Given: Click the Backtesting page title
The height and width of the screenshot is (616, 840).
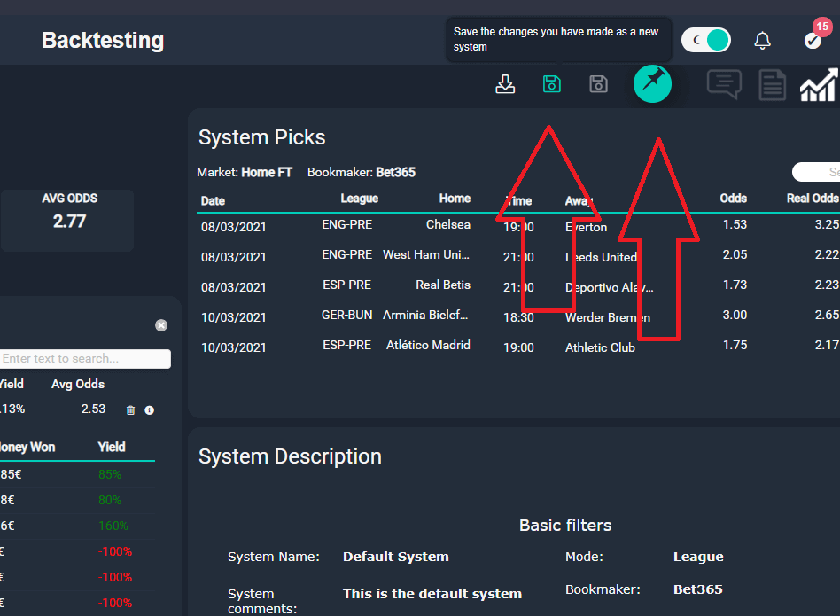Looking at the screenshot, I should point(103,40).
